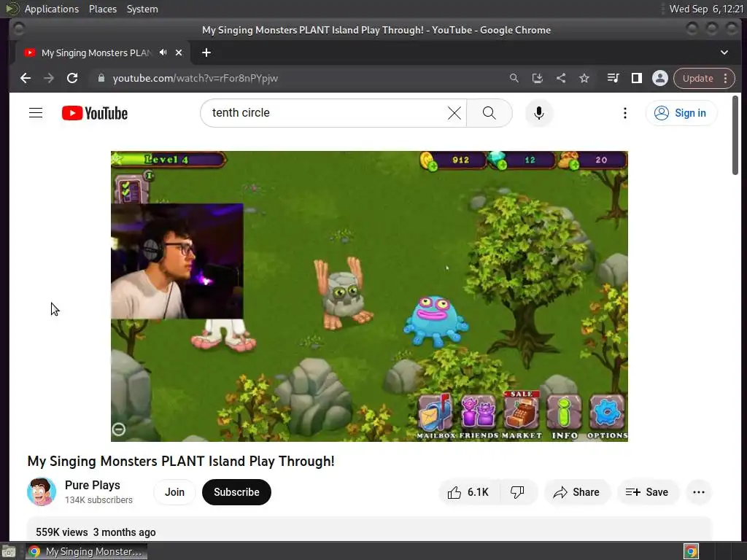This screenshot has height=560, width=747.
Task: Open the Places menu
Action: pyautogui.click(x=103, y=9)
